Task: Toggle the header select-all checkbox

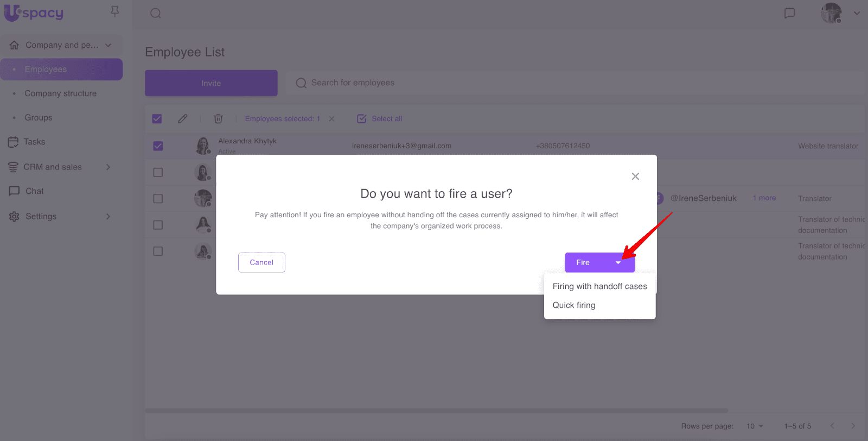Action: coord(157,118)
